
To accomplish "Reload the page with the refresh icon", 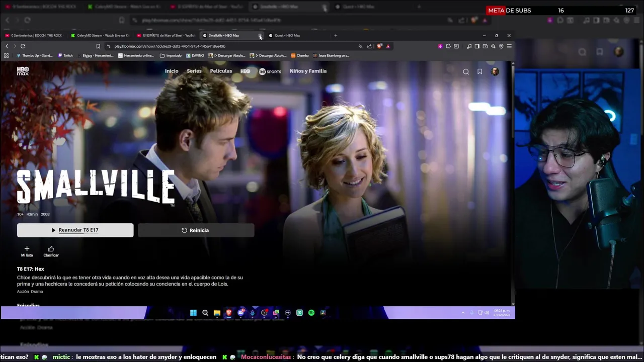I will (x=23, y=46).
